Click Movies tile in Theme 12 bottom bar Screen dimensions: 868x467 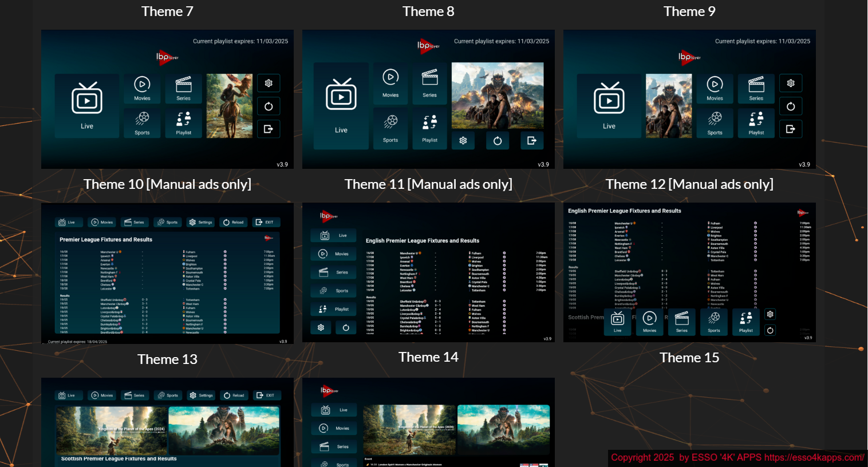(650, 322)
